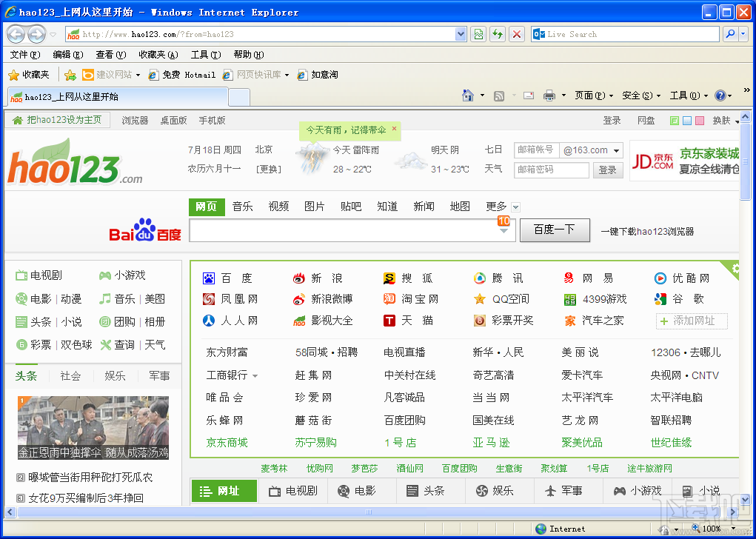The height and width of the screenshot is (539, 756).
Task: Print the page using printer icon
Action: (549, 96)
